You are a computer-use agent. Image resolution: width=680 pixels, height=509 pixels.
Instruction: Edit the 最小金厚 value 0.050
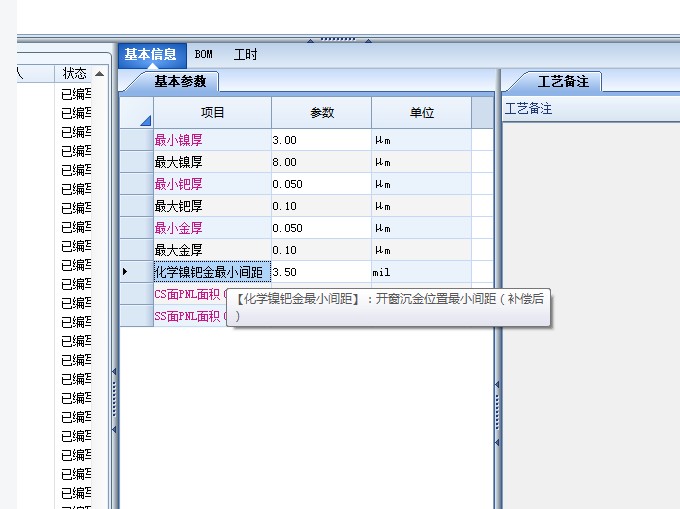click(321, 228)
